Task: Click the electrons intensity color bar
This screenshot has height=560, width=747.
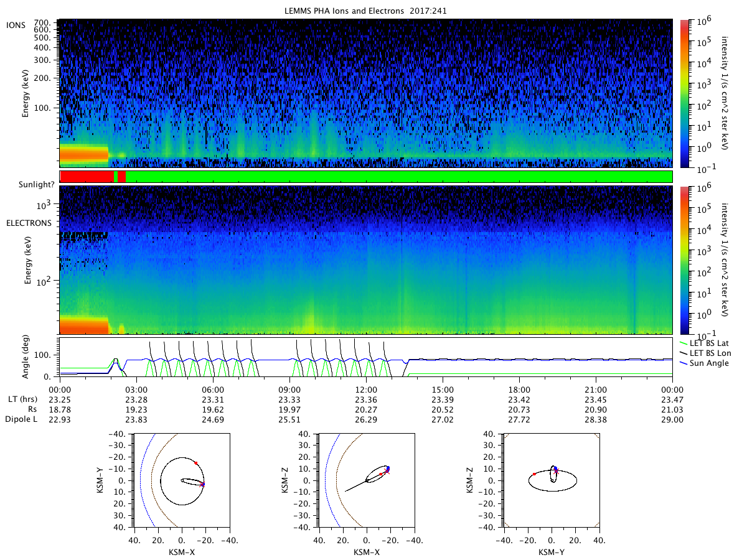Action: pos(685,260)
